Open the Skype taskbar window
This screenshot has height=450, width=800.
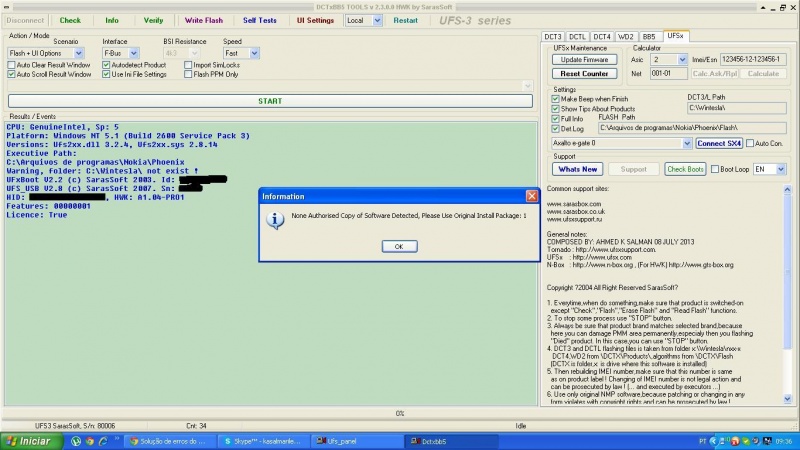click(x=262, y=441)
